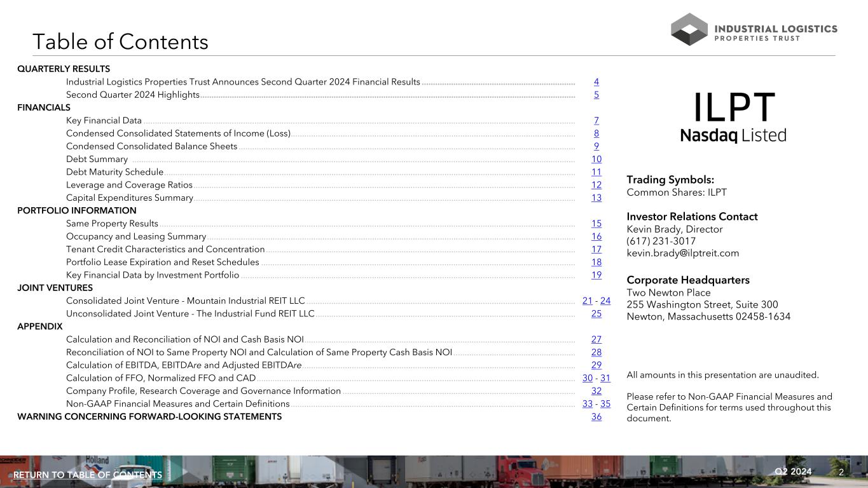
Task: Open Key Financial Data page 7 link
Action: (596, 121)
